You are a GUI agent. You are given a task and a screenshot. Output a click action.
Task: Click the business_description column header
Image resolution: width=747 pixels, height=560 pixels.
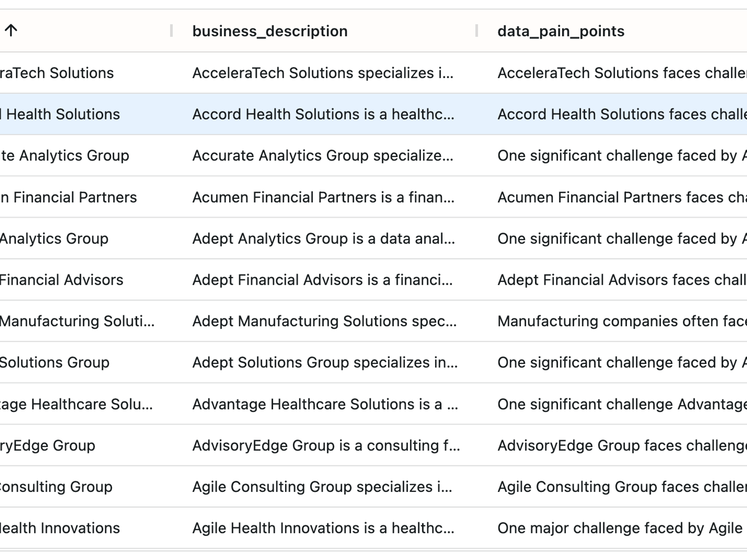click(270, 31)
